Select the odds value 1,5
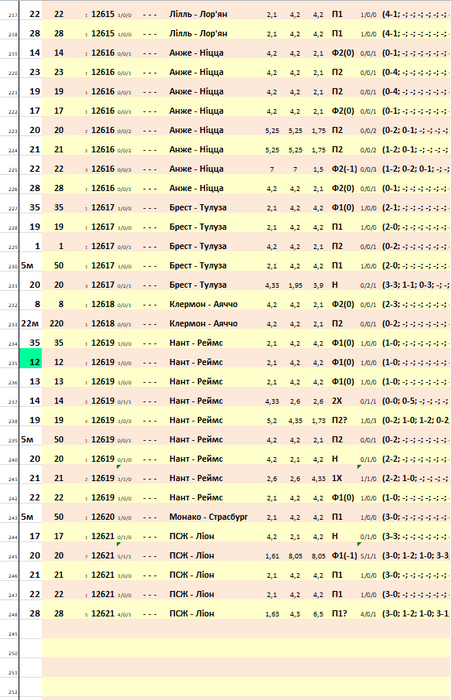This screenshot has width=451, height=700. point(318,169)
